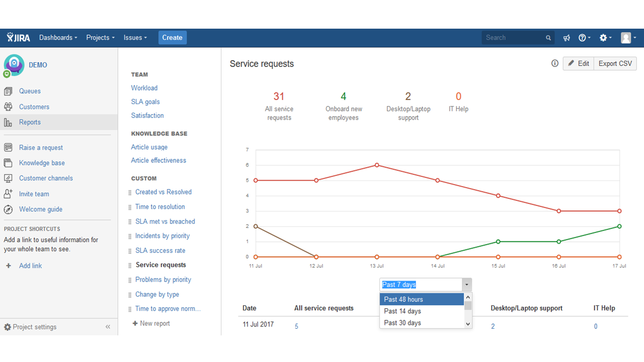Click the Customer channels icon
This screenshot has width=644, height=362.
point(8,178)
